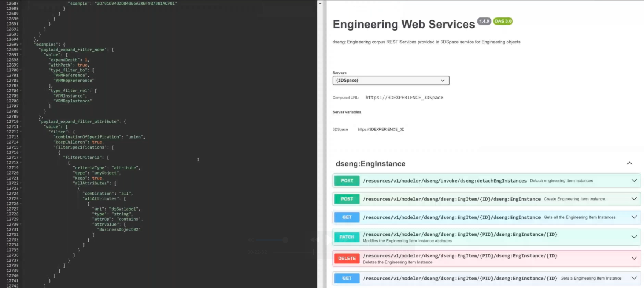Screen dimensions: 644x288
Task: Click GET badge for Gets a Engineering Item Instance
Action: (347, 278)
